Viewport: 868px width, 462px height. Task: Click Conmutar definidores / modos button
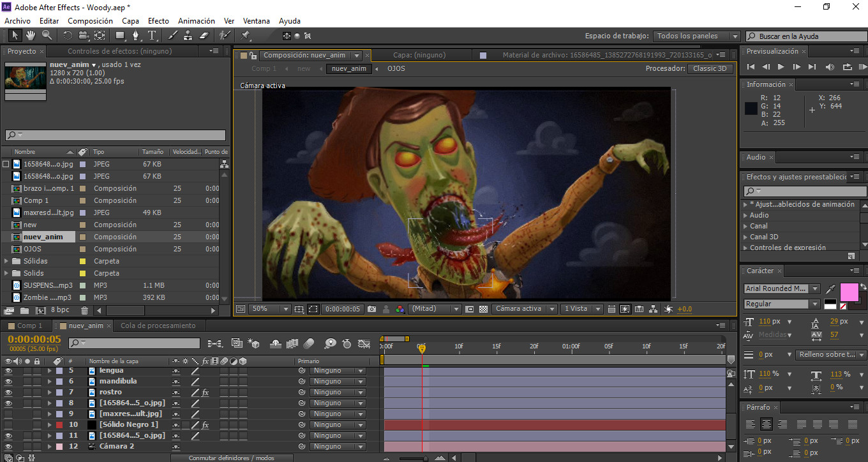(x=231, y=458)
